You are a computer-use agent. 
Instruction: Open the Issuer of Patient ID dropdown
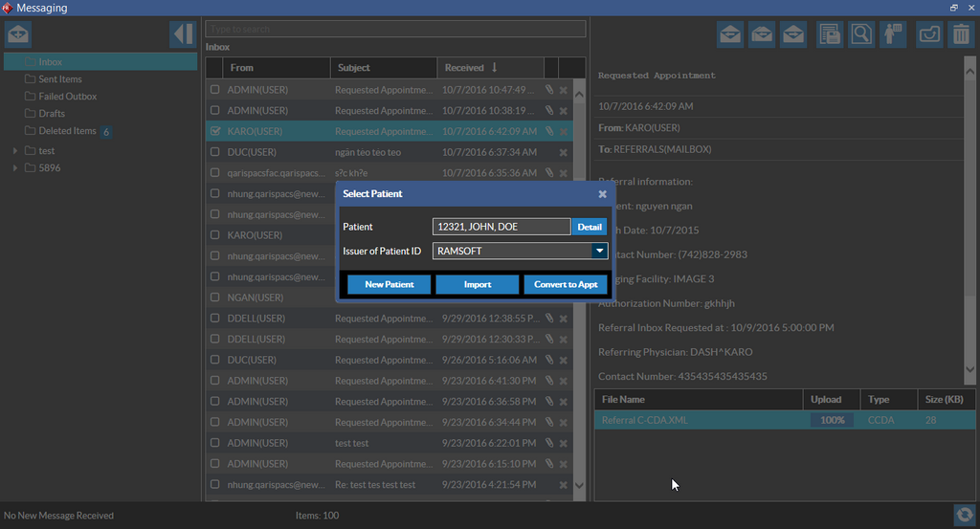click(x=599, y=252)
